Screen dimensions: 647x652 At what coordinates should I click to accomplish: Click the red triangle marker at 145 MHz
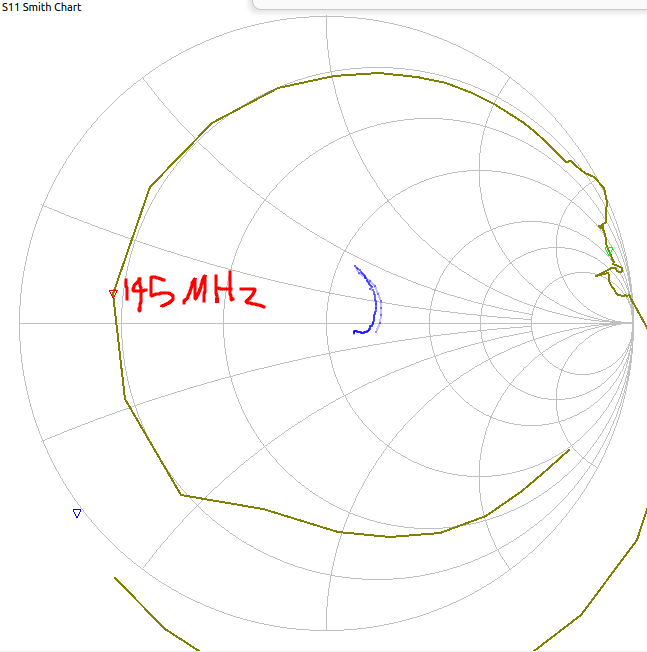(x=113, y=293)
